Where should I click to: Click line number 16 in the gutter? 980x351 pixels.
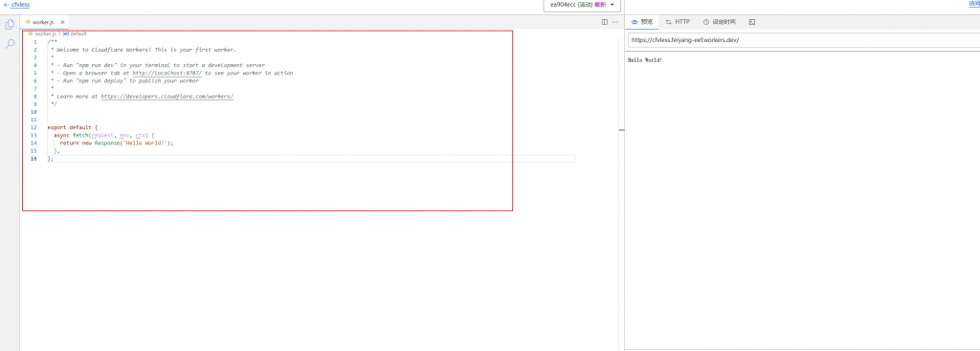(33, 159)
